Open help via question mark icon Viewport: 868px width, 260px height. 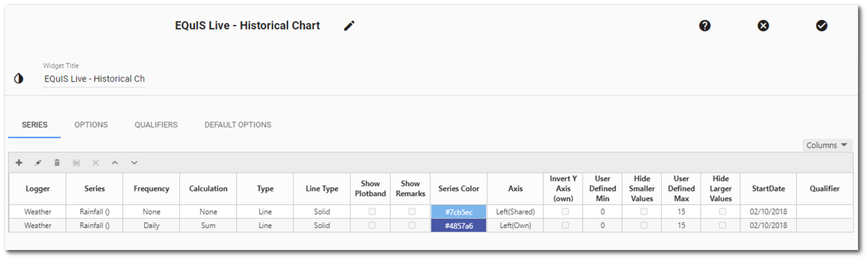(x=705, y=26)
